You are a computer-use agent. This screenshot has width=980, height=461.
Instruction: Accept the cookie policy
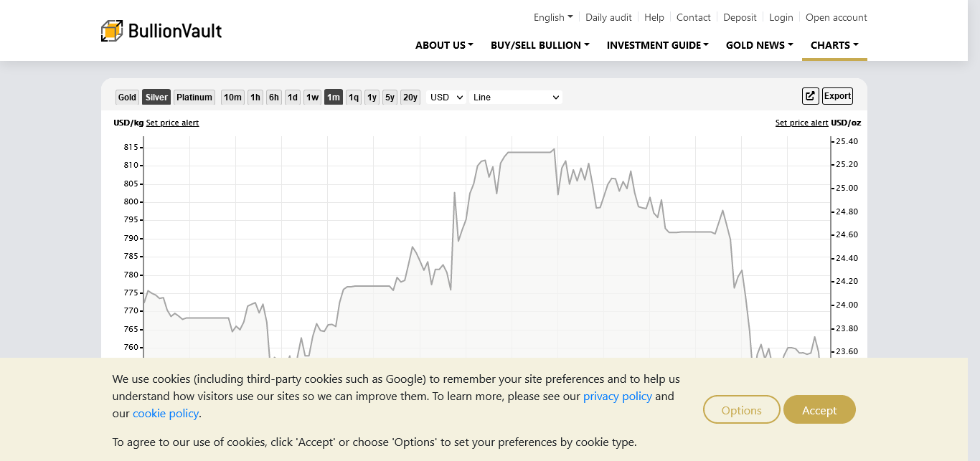819,410
